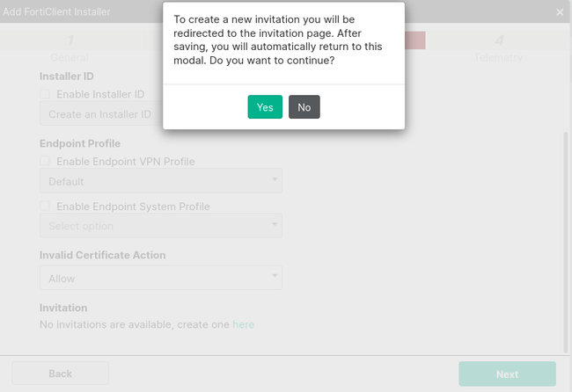572x392 pixels.
Task: Toggle Enable Endpoint System Profile checkbox
Action: coord(45,207)
